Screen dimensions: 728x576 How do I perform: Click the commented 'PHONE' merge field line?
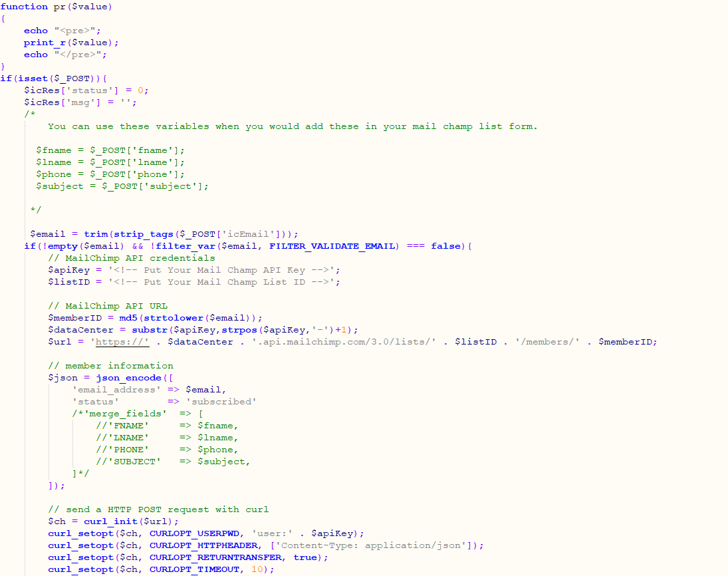click(x=166, y=450)
